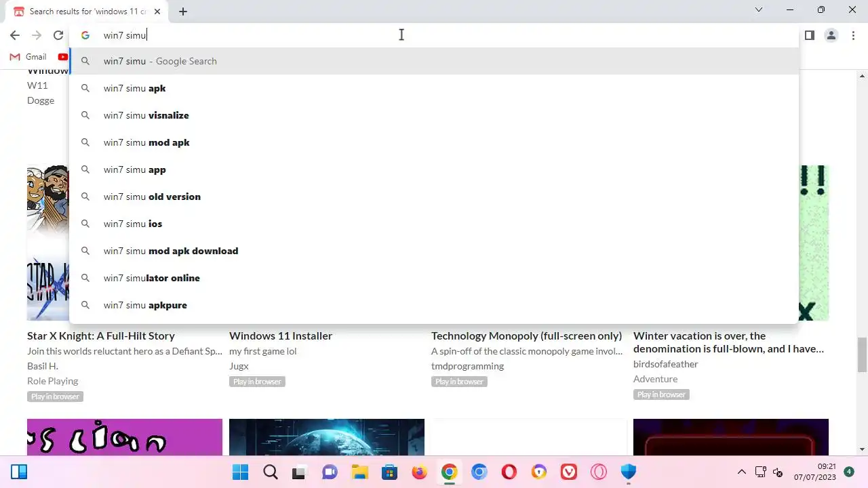Image resolution: width=868 pixels, height=488 pixels.
Task: Open the YouTube bookmark icon
Action: [x=62, y=57]
